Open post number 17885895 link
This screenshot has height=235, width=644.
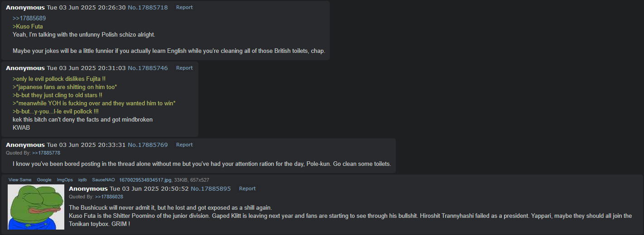click(211, 188)
